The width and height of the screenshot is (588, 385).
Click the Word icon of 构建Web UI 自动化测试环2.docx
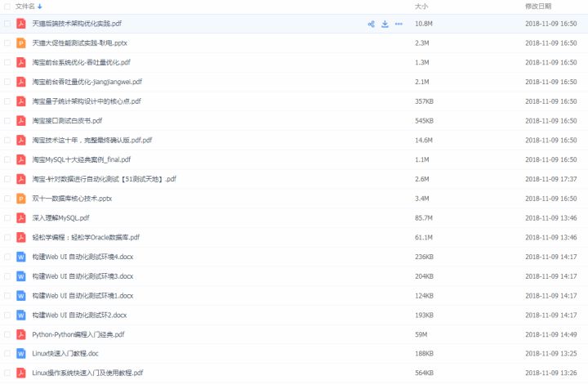(21, 316)
